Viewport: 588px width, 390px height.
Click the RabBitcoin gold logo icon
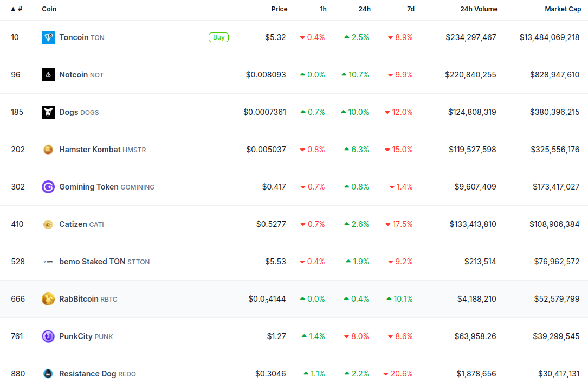(48, 299)
